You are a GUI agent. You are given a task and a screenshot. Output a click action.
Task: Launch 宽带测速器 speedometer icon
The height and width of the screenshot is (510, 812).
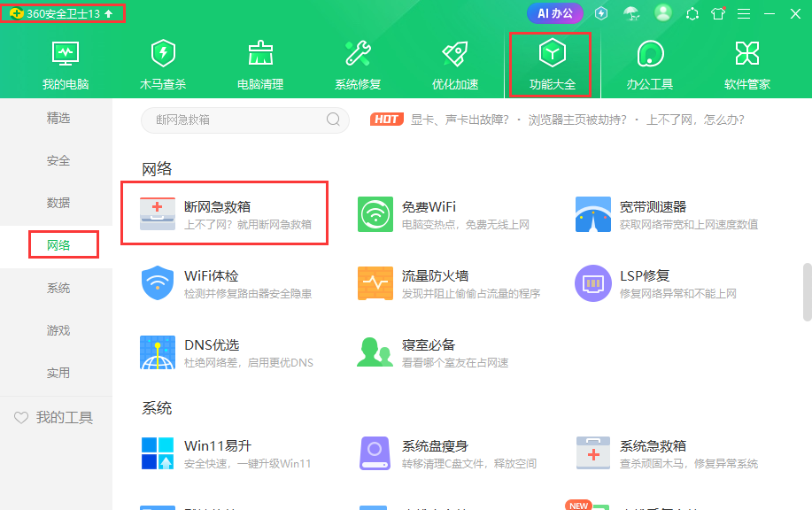coord(593,214)
